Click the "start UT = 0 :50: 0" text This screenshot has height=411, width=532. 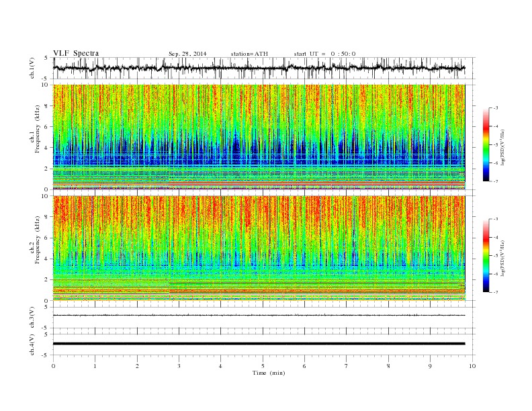(x=324, y=54)
